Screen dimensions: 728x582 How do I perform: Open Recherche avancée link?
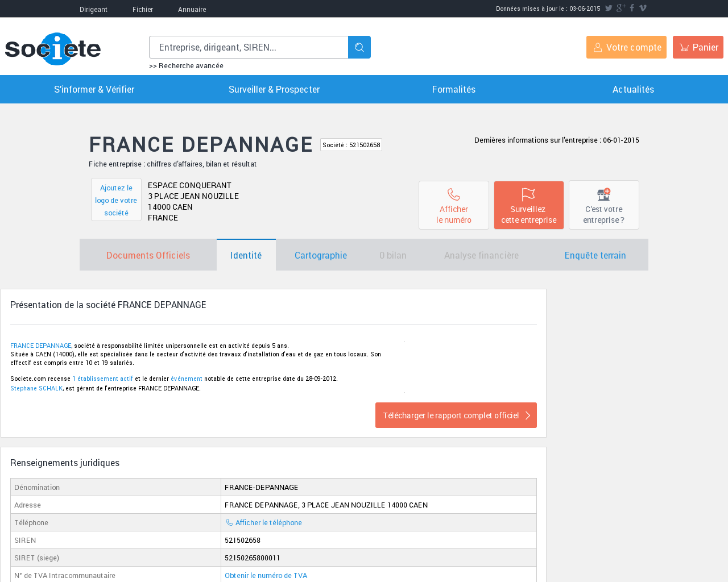point(186,66)
